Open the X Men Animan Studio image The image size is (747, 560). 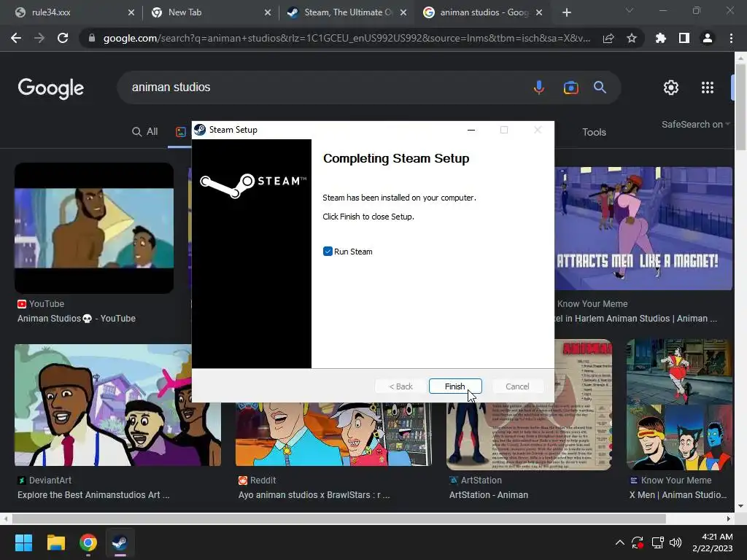679,405
